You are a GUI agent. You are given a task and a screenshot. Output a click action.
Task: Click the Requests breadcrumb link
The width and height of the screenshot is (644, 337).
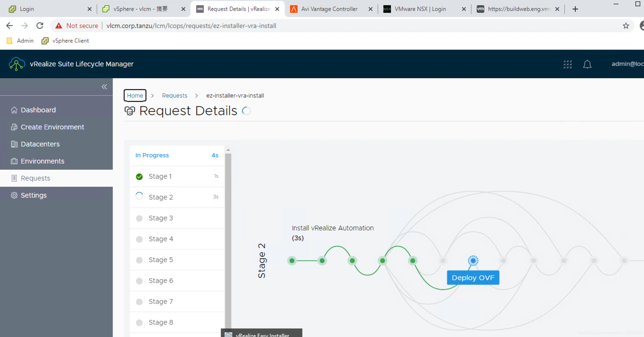(x=174, y=96)
